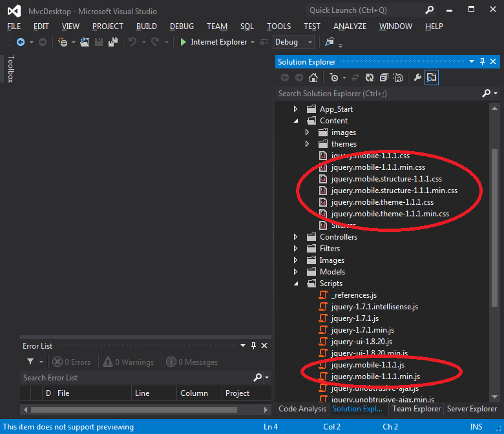Toggle the 0 Warnings filter button
The image size is (504, 434).
(128, 362)
